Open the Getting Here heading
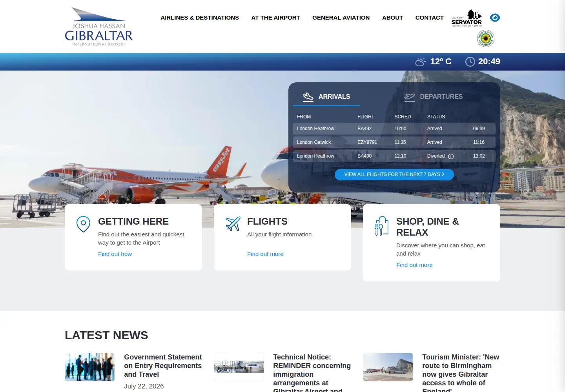The width and height of the screenshot is (565, 392). 133,221
